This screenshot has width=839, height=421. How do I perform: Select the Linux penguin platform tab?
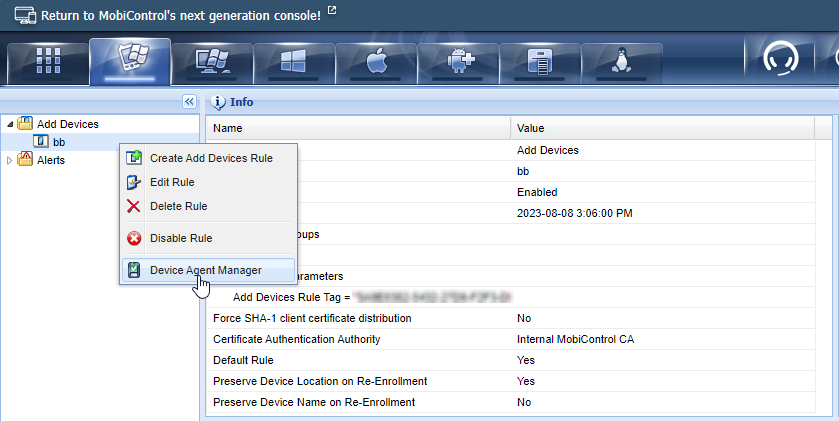622,62
